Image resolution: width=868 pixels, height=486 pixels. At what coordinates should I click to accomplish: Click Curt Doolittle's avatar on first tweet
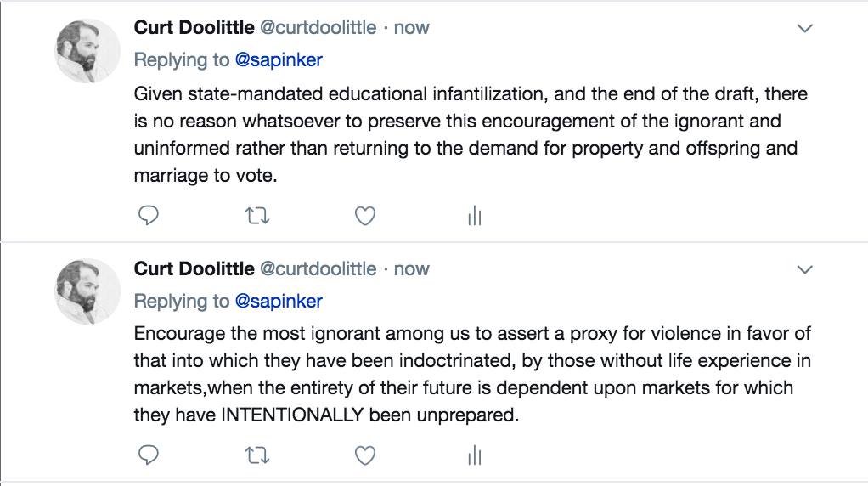(x=88, y=51)
